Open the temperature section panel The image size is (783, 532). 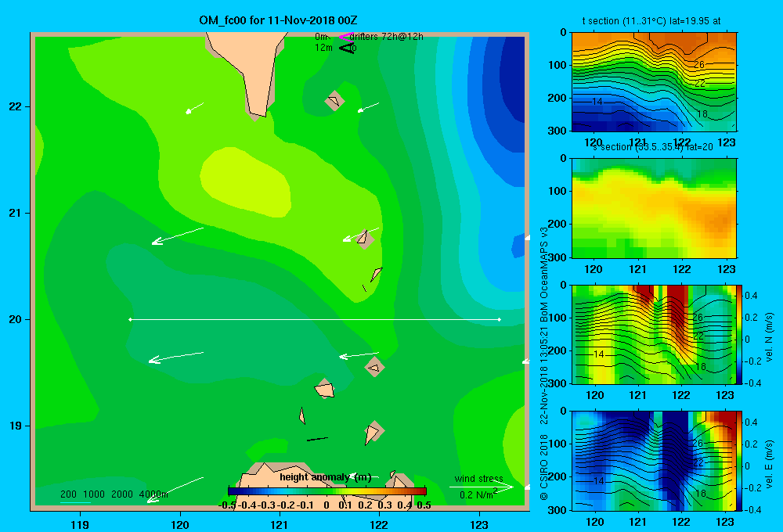(x=654, y=82)
